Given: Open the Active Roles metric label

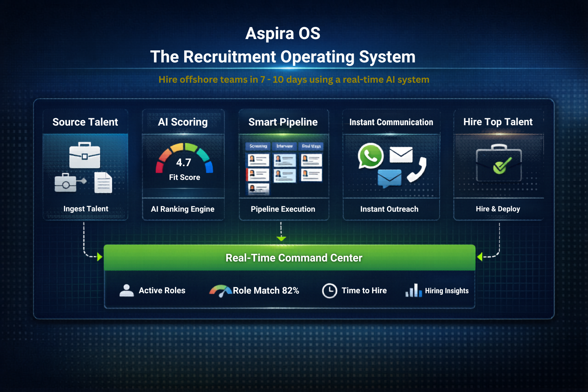Looking at the screenshot, I should 162,291.
